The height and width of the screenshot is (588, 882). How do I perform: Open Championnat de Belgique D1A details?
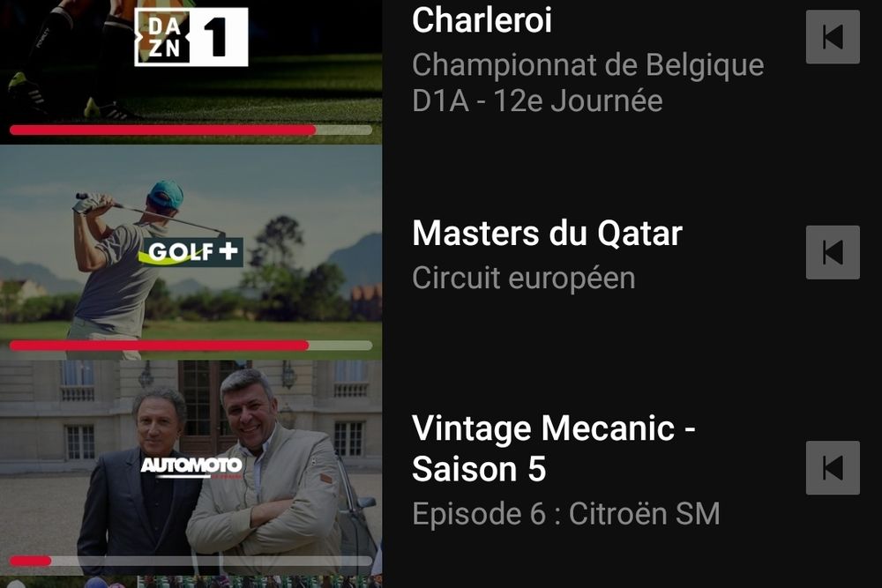coord(587,83)
